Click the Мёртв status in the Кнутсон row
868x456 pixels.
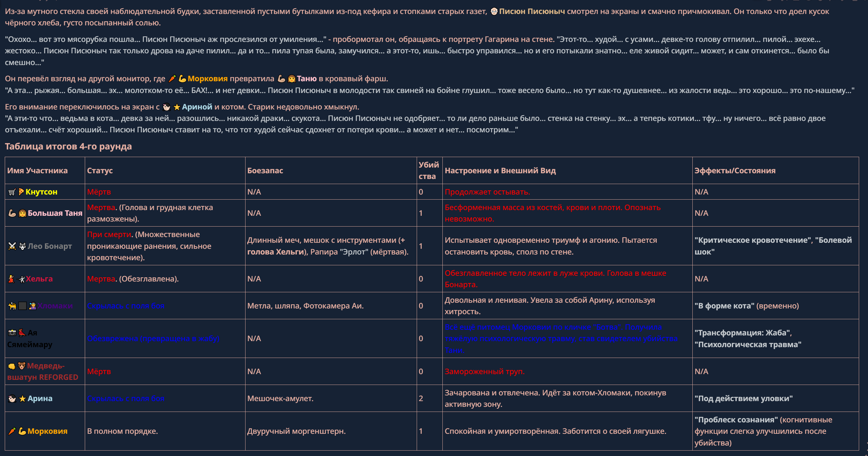coord(99,192)
